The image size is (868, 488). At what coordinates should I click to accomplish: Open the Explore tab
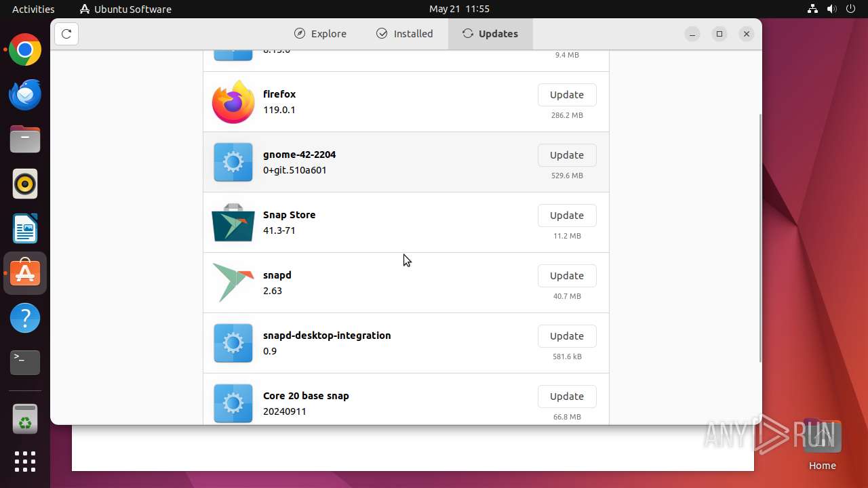(320, 34)
